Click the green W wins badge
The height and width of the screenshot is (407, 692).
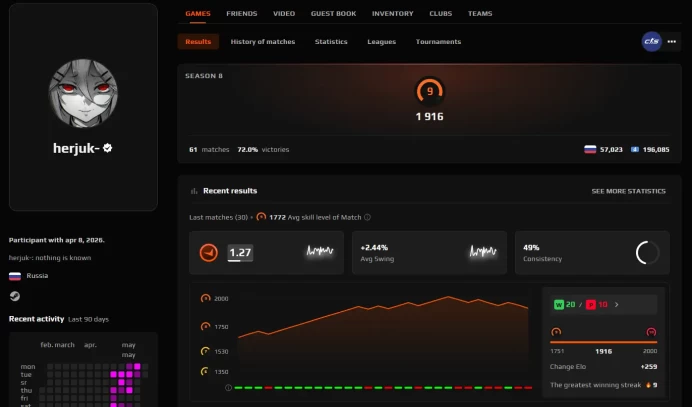[559, 305]
